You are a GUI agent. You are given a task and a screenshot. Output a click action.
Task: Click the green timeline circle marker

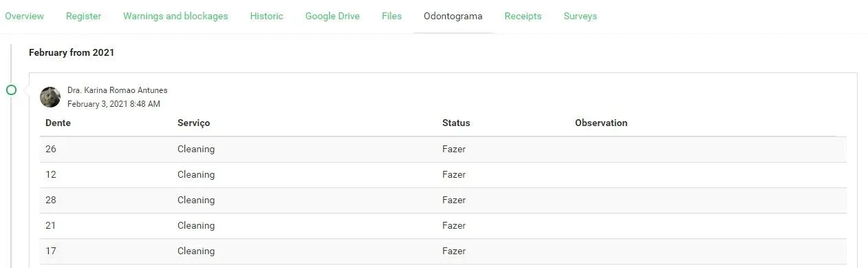point(11,90)
